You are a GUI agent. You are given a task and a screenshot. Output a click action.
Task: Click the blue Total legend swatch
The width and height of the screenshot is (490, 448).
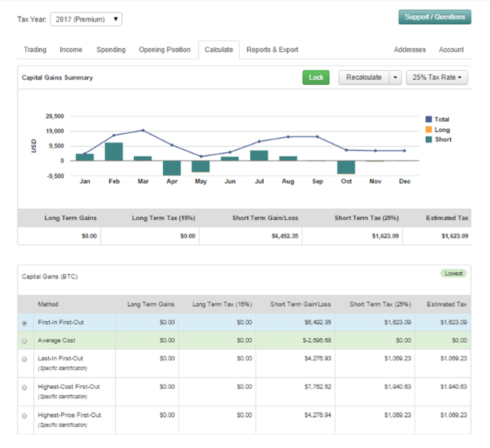(429, 119)
